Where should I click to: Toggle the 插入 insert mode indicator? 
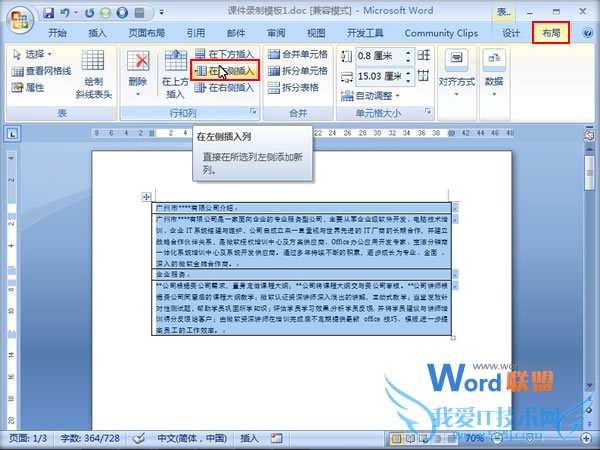[x=249, y=438]
